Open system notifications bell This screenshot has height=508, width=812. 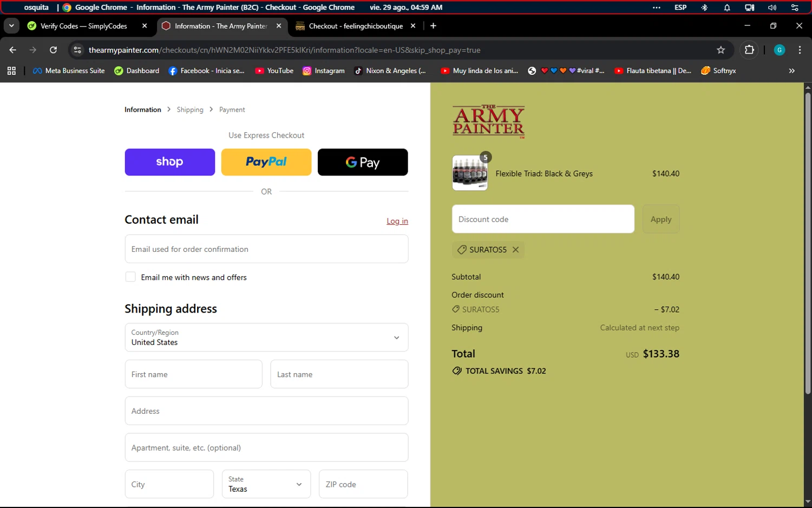[727, 8]
